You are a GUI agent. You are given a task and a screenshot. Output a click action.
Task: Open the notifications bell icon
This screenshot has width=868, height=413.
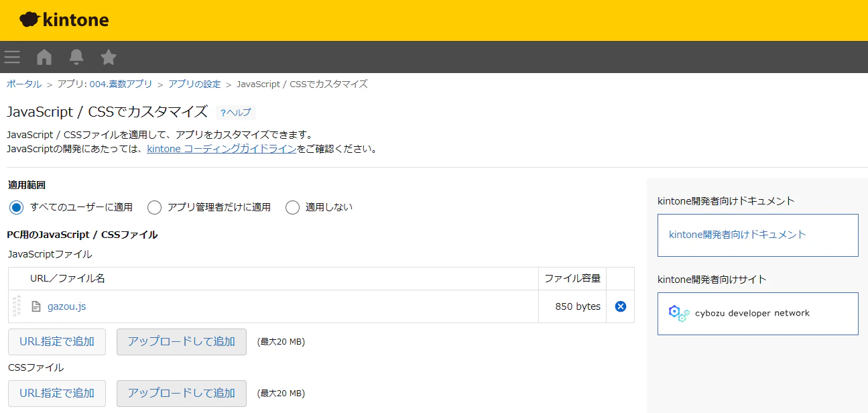(76, 57)
